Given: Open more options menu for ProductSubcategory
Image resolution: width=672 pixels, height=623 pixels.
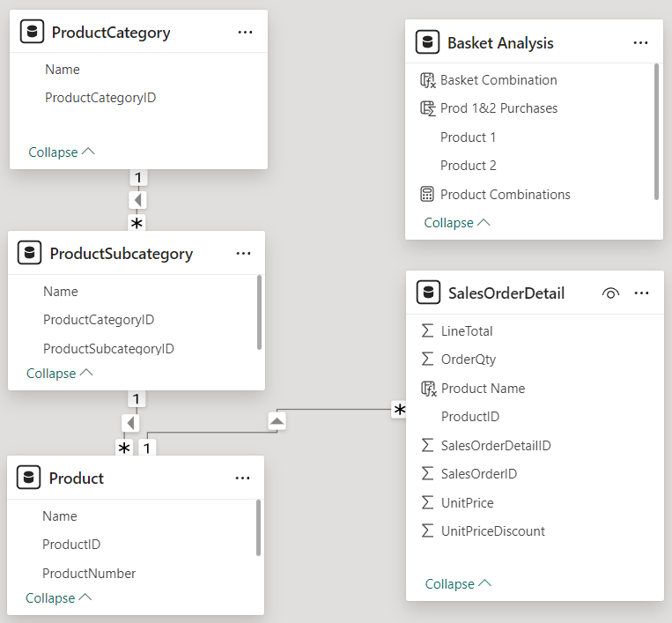Looking at the screenshot, I should click(243, 254).
